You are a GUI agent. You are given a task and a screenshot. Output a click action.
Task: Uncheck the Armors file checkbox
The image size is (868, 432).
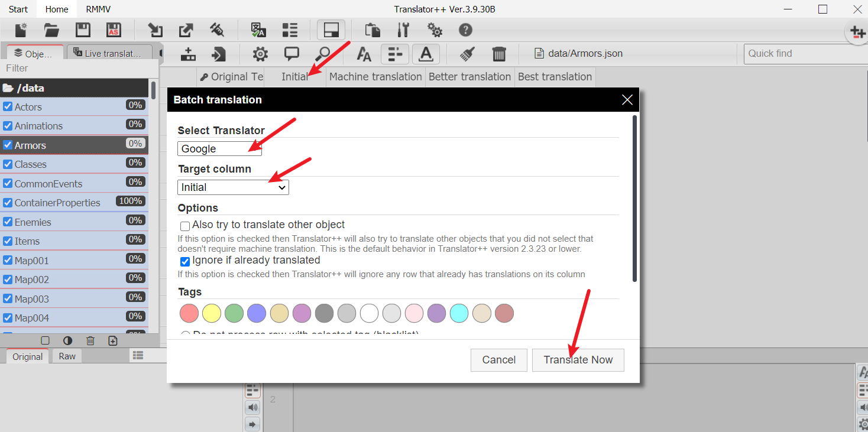[8, 145]
